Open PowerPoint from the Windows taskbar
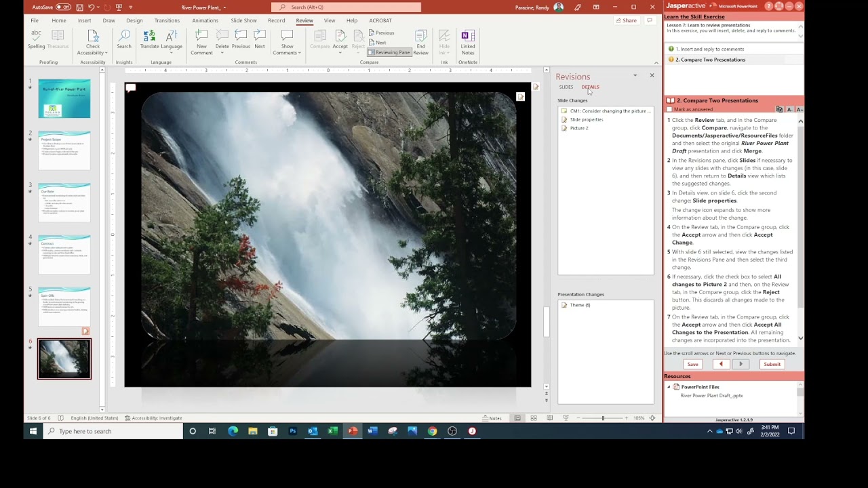The image size is (868, 488). [x=353, y=431]
